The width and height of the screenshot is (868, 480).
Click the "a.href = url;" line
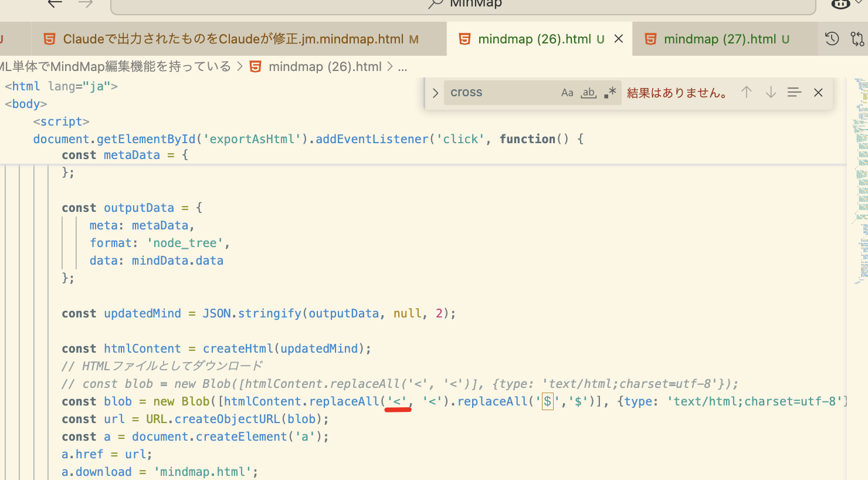(x=107, y=454)
